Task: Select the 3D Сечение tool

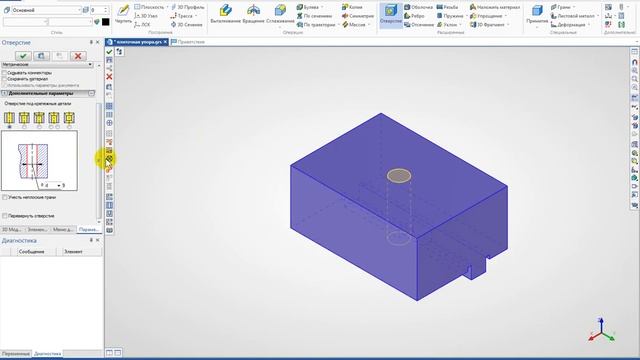Action: click(x=187, y=25)
